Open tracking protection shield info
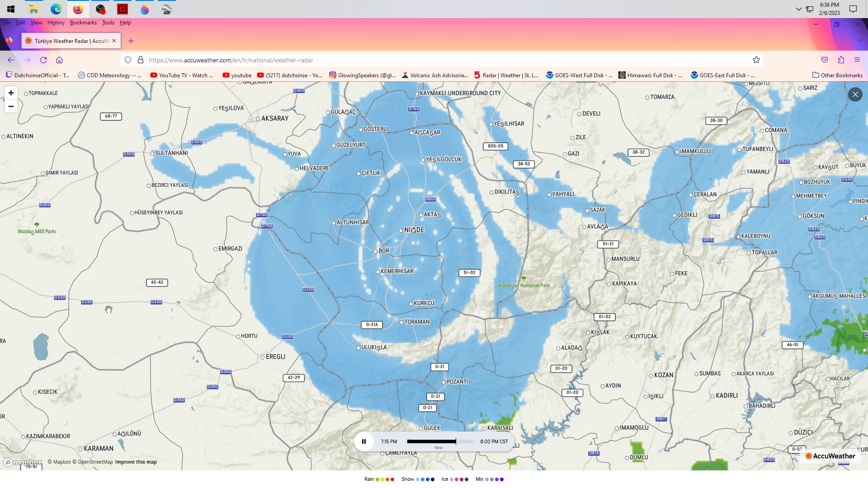 pyautogui.click(x=128, y=60)
